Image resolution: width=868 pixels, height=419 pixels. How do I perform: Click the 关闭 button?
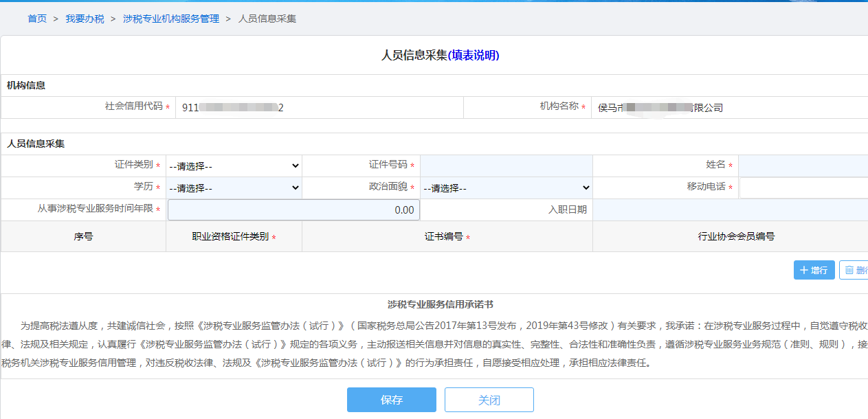[489, 400]
